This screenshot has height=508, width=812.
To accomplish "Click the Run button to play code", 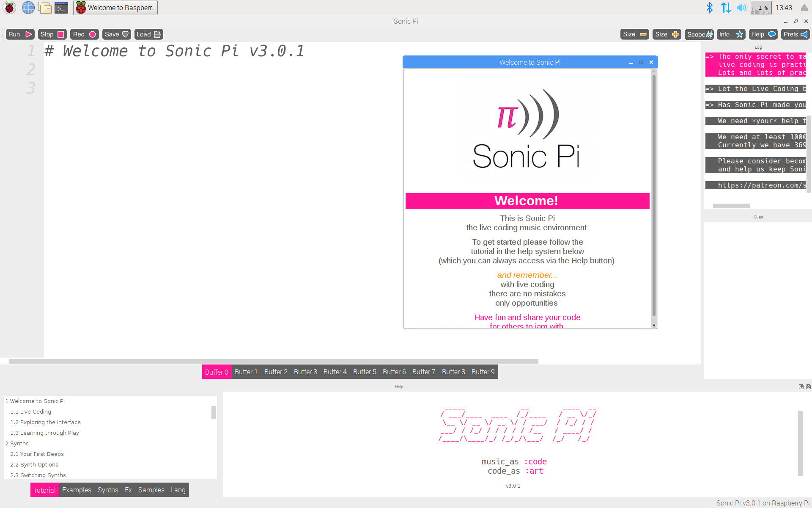I will [20, 34].
